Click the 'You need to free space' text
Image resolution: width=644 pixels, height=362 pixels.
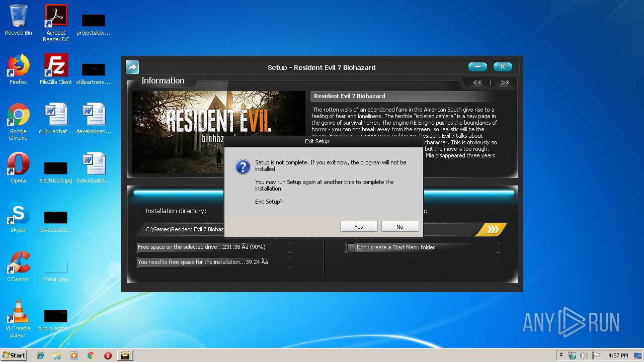click(x=203, y=262)
